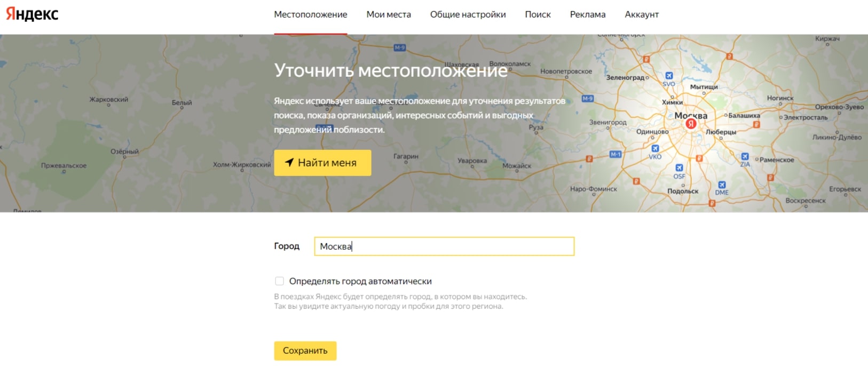
Task: Click the Белый label on the map
Action: (x=182, y=102)
